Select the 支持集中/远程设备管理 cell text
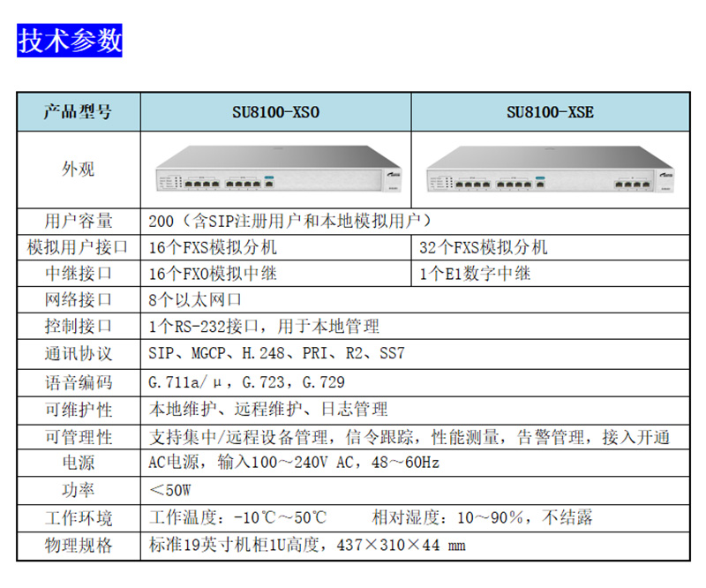The image size is (706, 588). pos(409,437)
